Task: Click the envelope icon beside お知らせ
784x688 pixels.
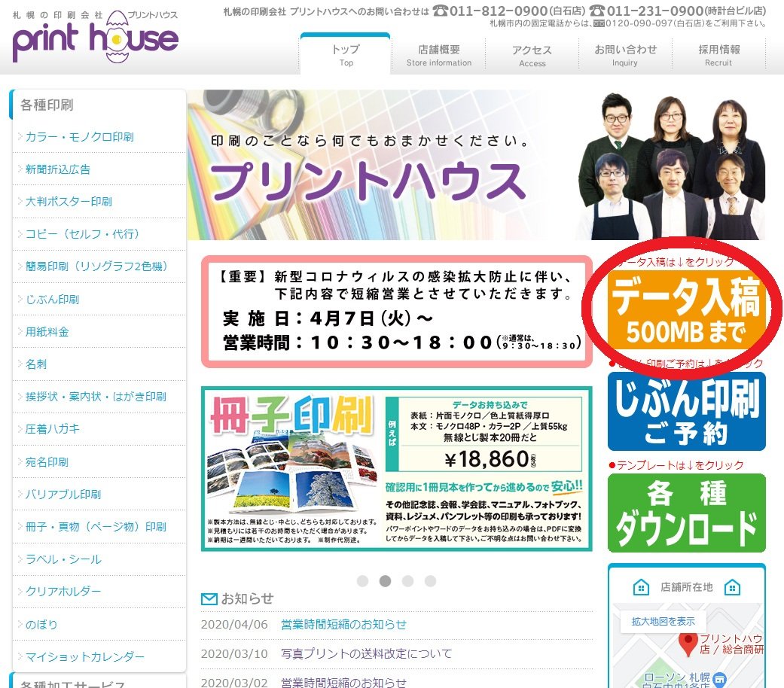Action: [209, 598]
